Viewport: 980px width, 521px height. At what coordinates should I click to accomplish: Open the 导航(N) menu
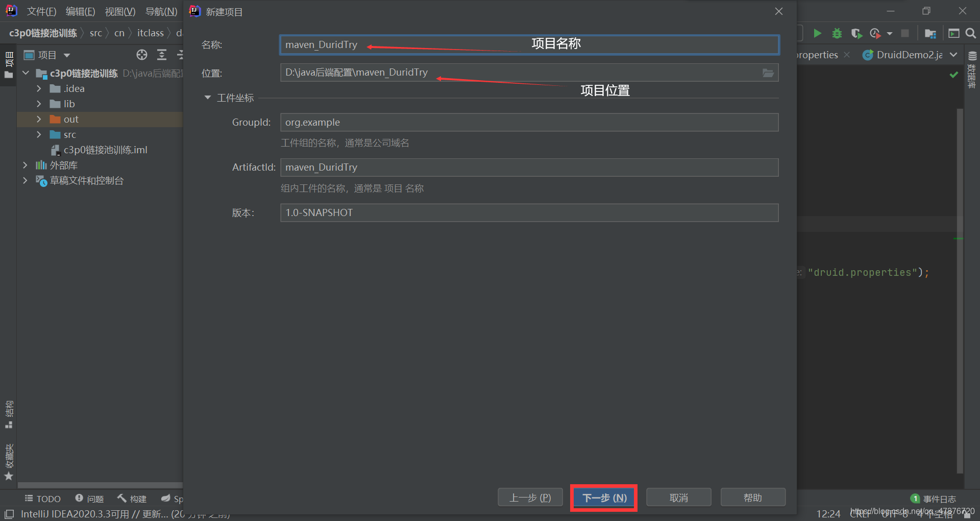click(161, 11)
